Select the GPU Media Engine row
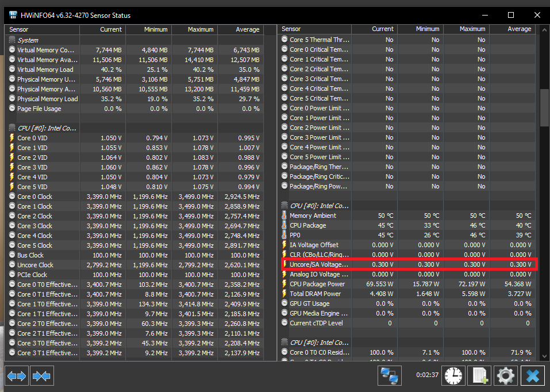This screenshot has height=392, width=550. coord(407,313)
